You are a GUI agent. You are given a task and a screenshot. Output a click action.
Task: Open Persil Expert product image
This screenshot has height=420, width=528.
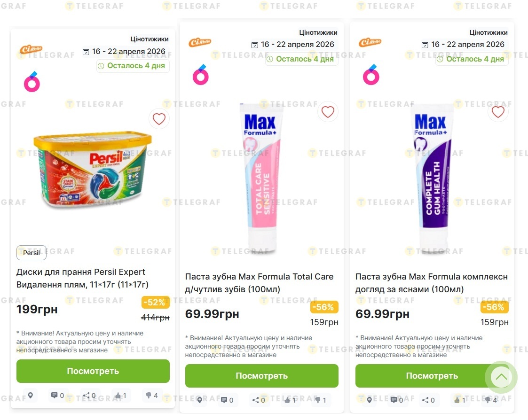point(93,169)
